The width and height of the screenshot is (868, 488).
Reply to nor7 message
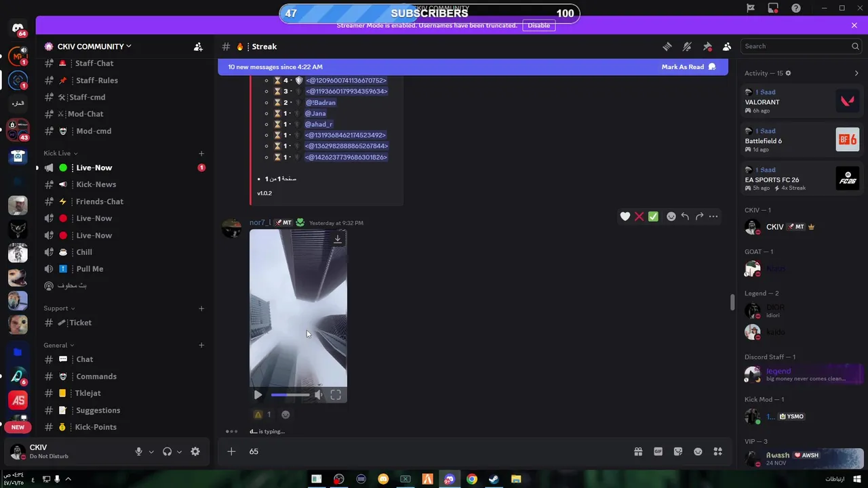coord(685,216)
